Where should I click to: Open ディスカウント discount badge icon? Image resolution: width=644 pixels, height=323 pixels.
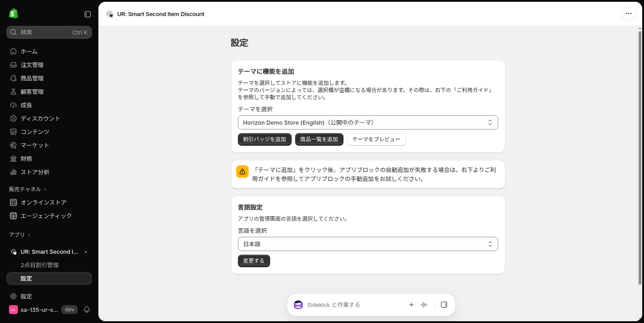click(x=13, y=118)
